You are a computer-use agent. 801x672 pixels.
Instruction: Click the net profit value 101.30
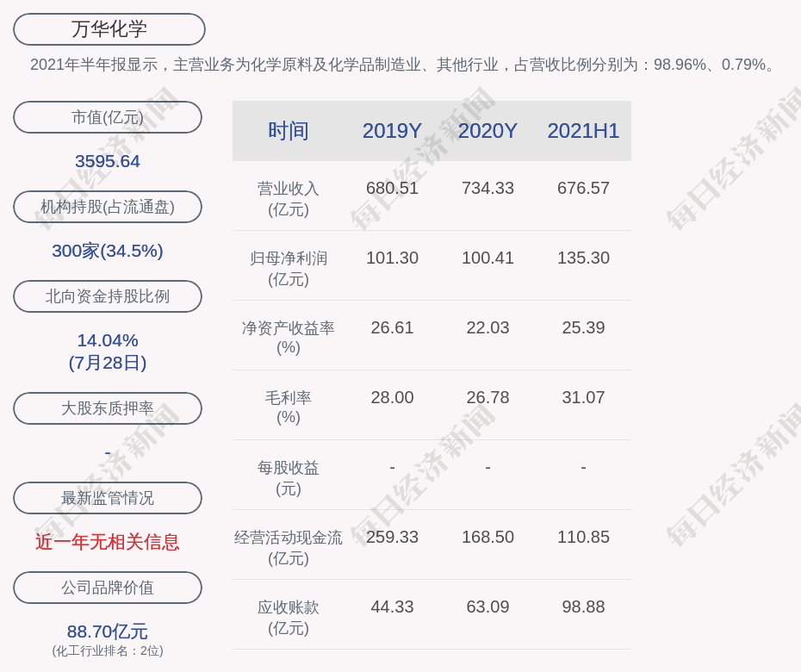coord(393,258)
